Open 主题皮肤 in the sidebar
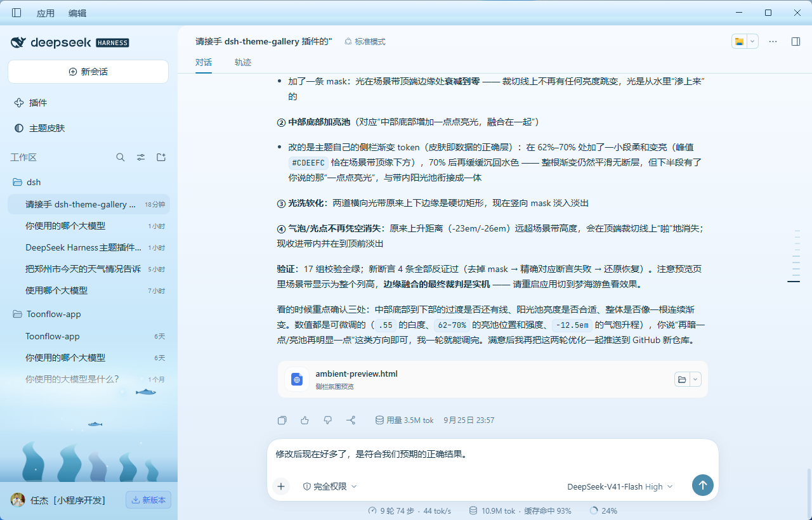The height and width of the screenshot is (520, 812). coord(88,128)
